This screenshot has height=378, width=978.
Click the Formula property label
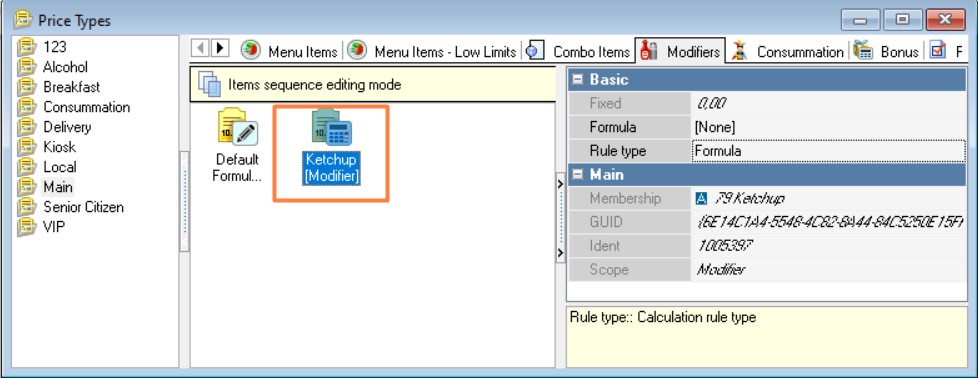612,127
